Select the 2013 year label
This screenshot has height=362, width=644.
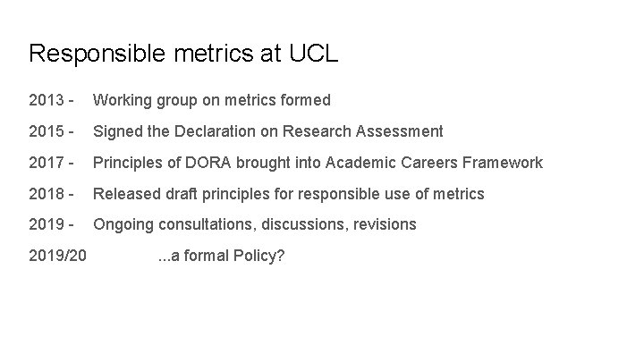(x=47, y=100)
